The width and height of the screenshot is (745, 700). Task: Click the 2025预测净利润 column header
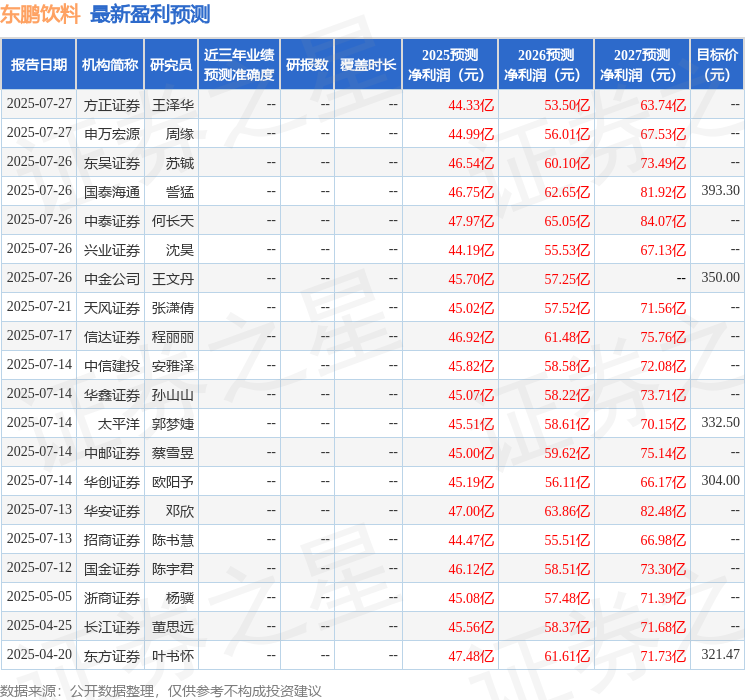(x=449, y=65)
